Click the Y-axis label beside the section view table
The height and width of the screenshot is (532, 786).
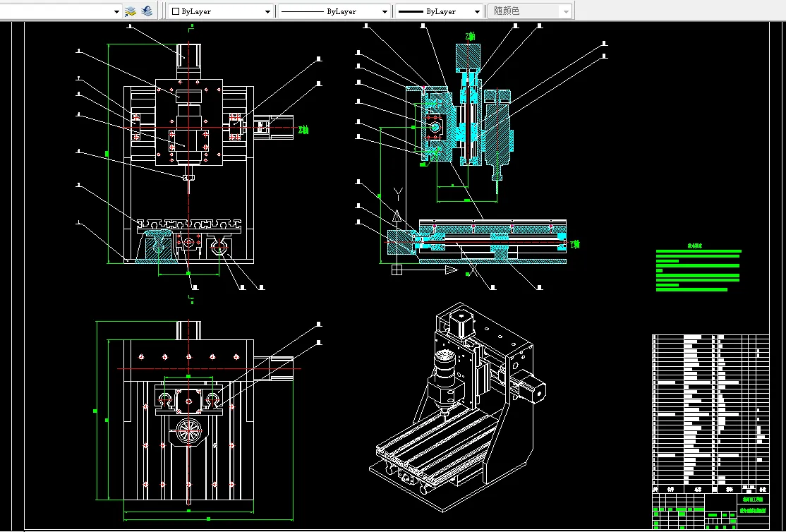pos(576,244)
